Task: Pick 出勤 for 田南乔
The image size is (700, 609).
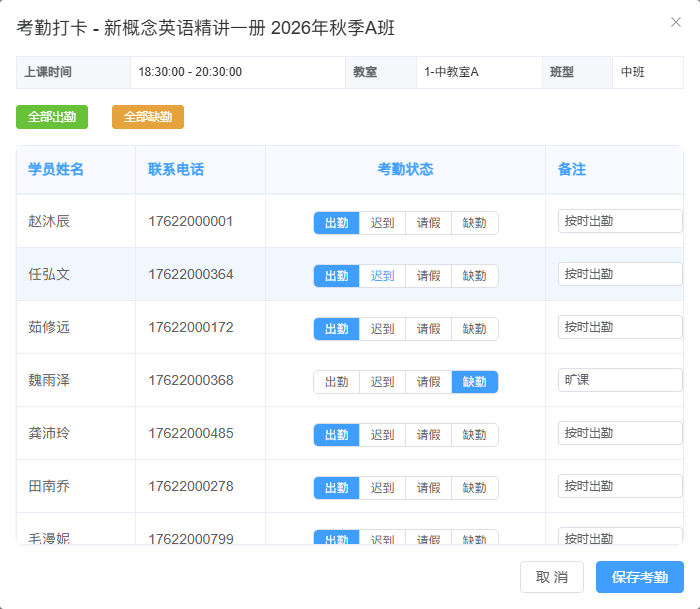Action: point(337,488)
